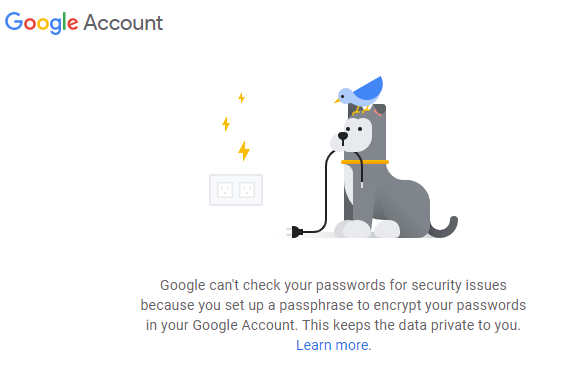Click the largest yellow lightning bolt
Screen dimensions: 581x379
pos(244,151)
